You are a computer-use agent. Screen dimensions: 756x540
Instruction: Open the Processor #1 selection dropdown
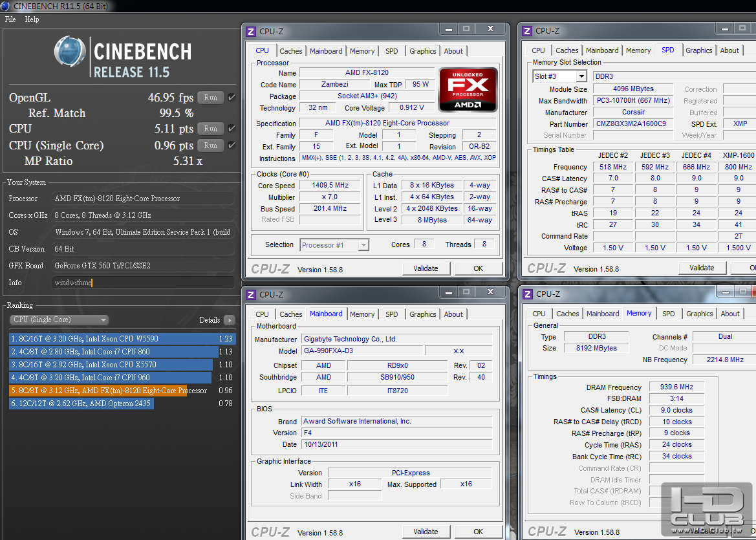click(334, 245)
